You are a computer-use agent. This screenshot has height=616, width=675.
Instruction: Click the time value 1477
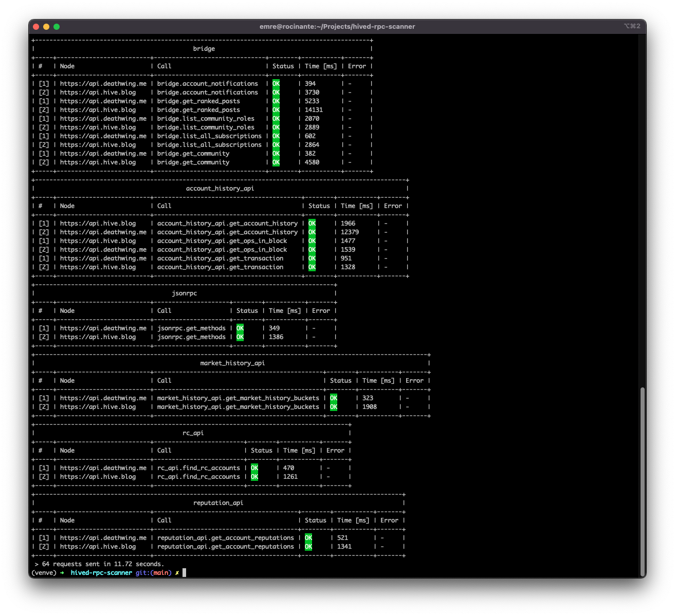[348, 241]
